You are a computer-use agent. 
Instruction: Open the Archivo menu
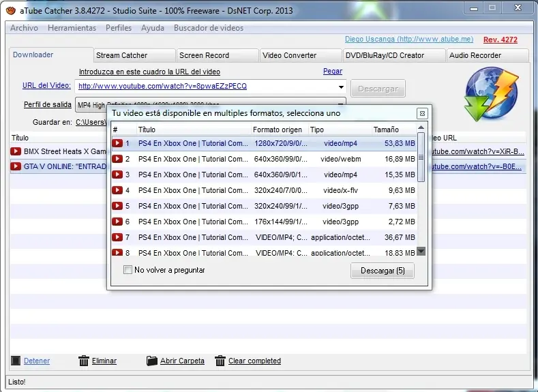coord(24,28)
